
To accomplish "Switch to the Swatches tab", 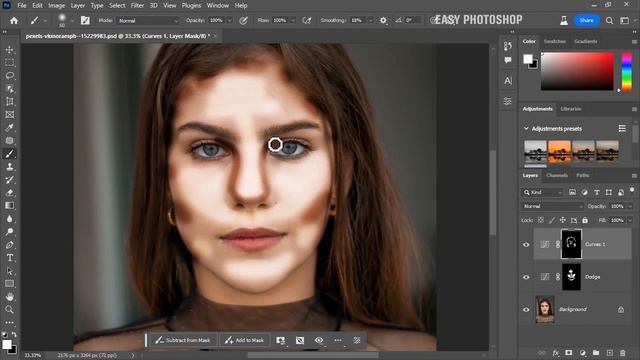I will coord(555,42).
